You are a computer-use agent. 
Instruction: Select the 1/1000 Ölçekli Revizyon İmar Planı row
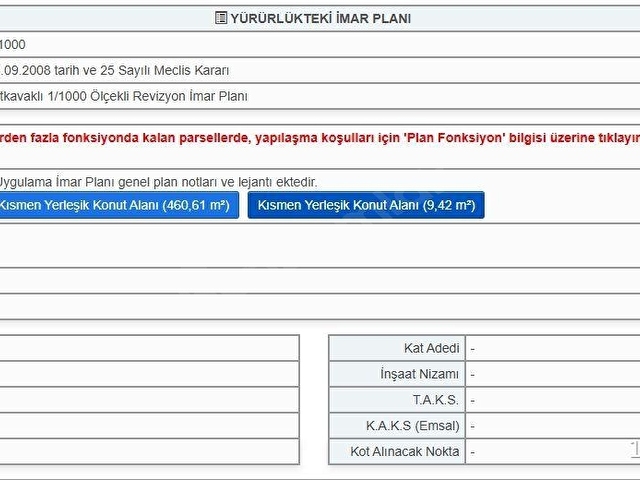[x=320, y=96]
